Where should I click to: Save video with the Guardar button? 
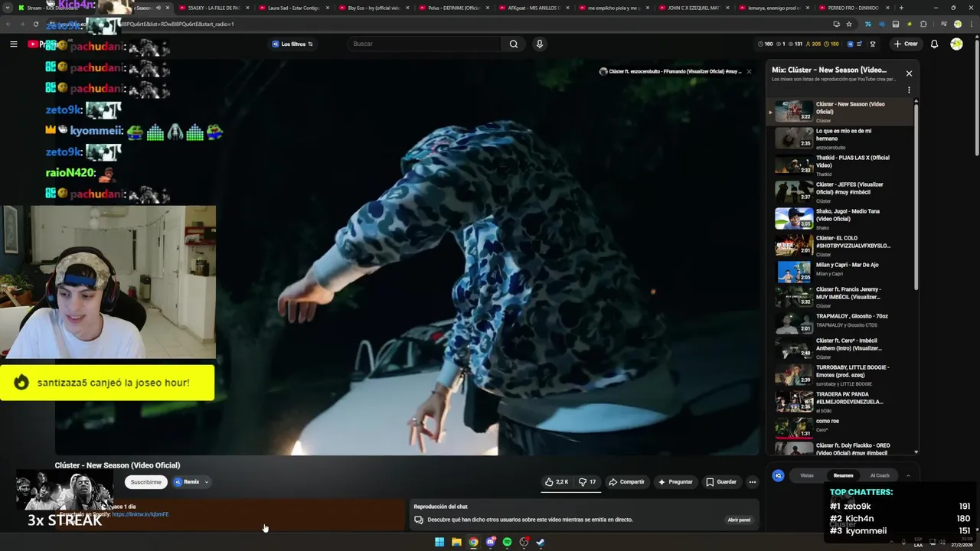(x=721, y=482)
